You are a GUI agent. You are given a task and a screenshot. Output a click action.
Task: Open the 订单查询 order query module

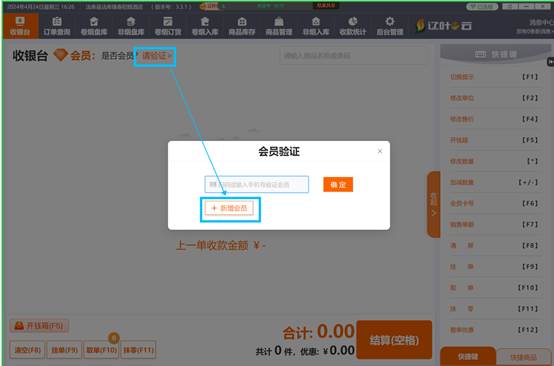click(x=57, y=26)
